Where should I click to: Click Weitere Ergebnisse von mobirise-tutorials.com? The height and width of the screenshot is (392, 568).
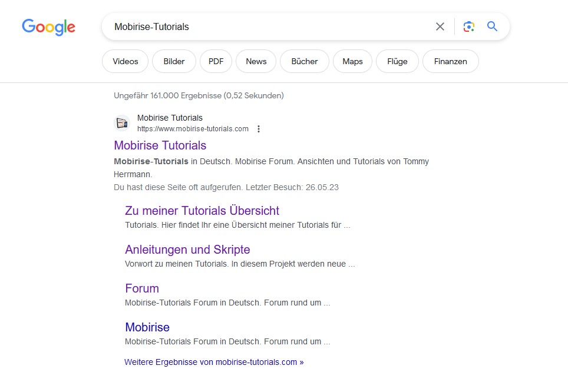point(214,362)
